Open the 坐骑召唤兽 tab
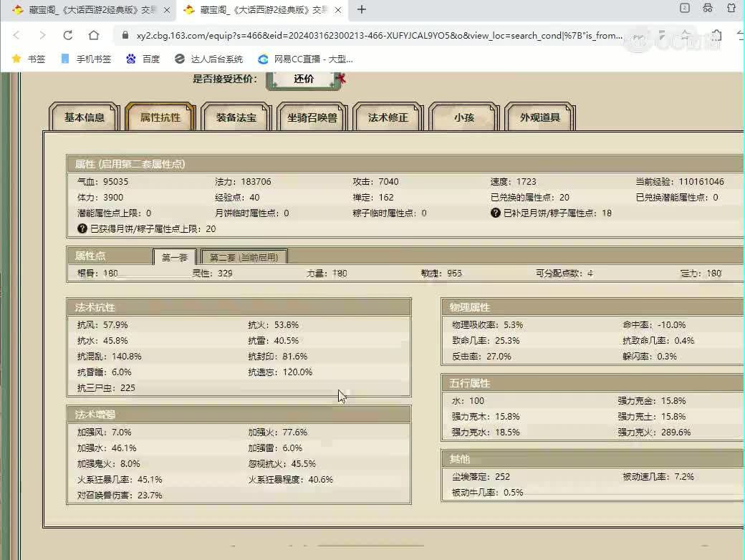Screen dimensions: 745x560 [x=312, y=117]
